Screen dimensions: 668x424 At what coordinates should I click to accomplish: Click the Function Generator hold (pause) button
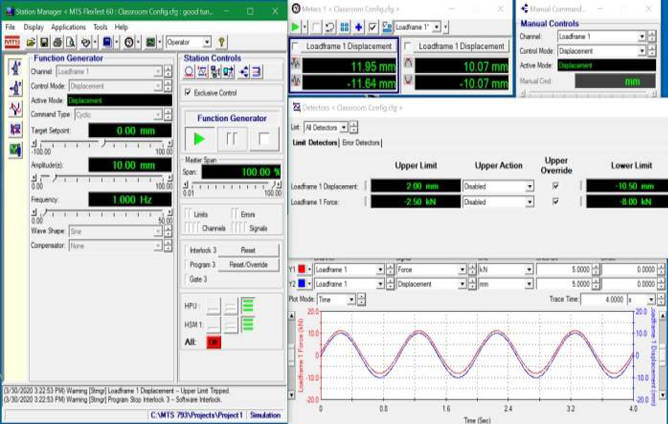point(234,139)
